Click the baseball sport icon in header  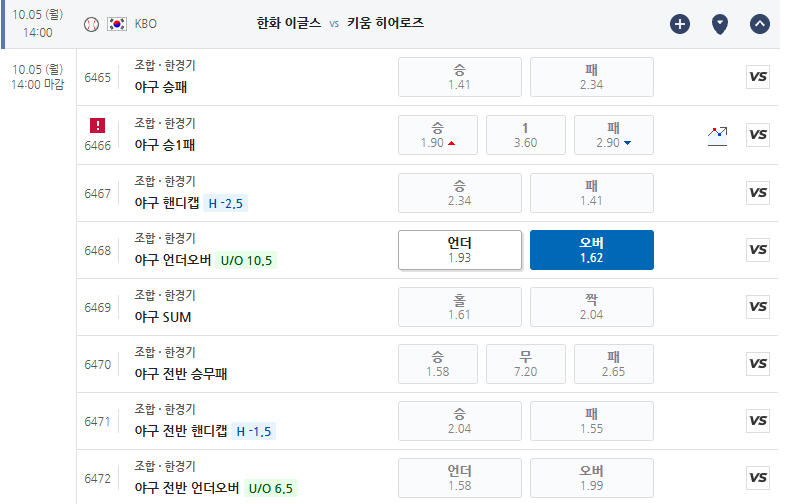point(91,24)
